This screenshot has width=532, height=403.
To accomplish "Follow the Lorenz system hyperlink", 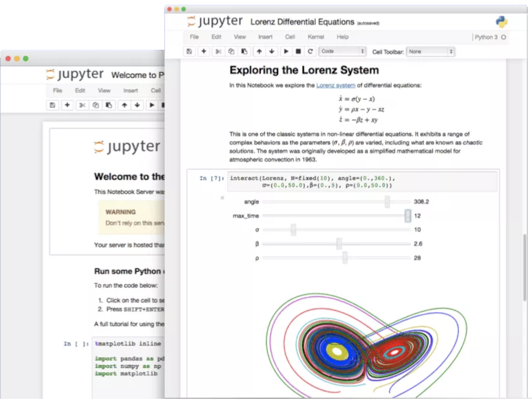I will 335,85.
